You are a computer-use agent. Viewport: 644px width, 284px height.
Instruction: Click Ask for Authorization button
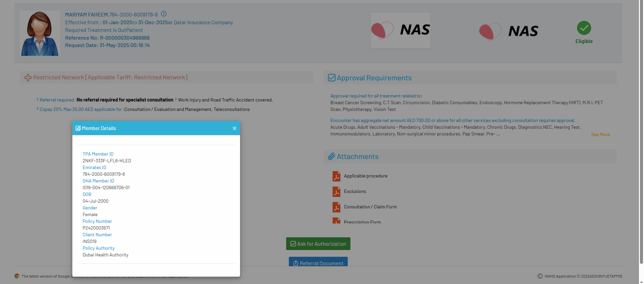[x=318, y=244]
